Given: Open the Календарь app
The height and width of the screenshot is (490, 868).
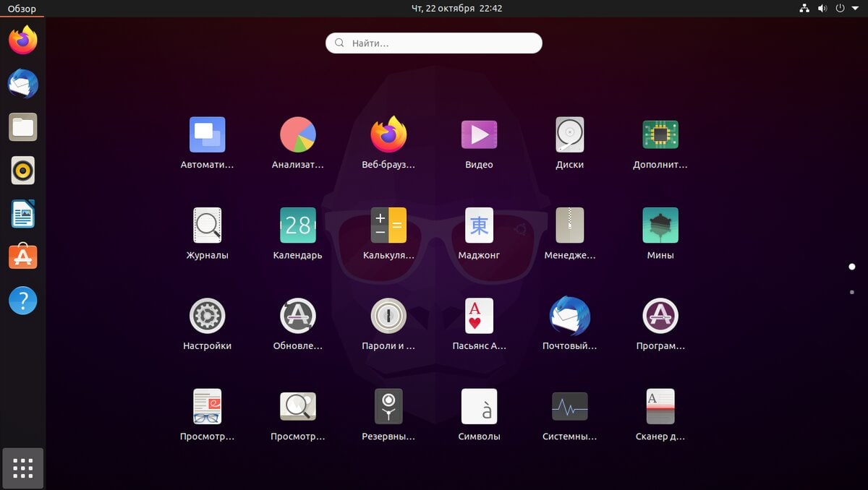Looking at the screenshot, I should click(x=298, y=225).
